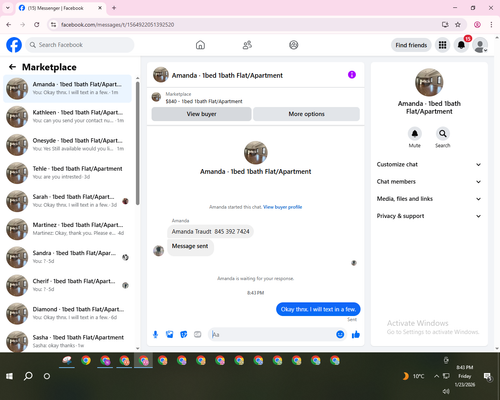Click the message input field Aa
Screen dimensions: 500x400
(272, 334)
